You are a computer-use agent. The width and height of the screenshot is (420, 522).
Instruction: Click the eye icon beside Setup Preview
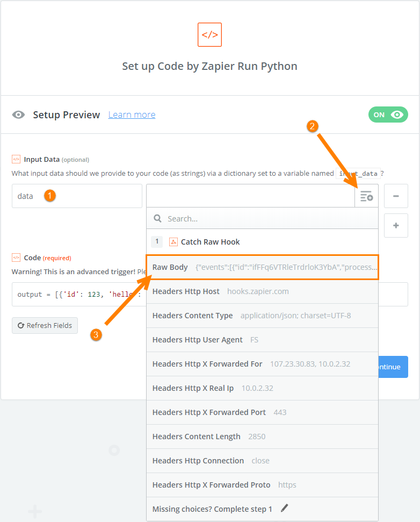click(18, 115)
